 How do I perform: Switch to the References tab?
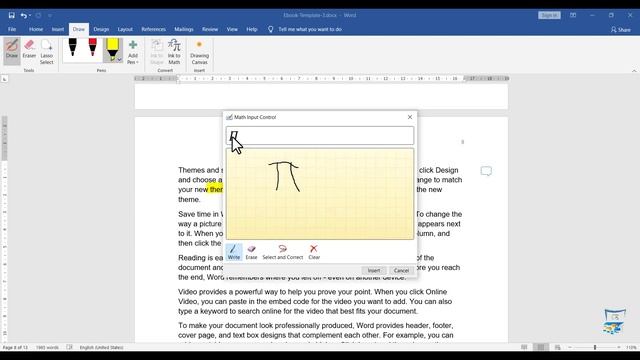[153, 29]
